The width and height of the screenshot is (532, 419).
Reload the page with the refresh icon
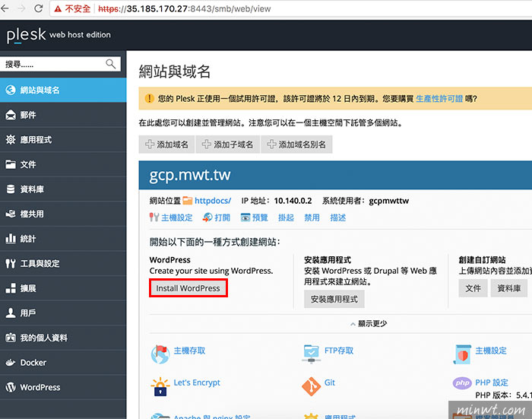click(38, 8)
